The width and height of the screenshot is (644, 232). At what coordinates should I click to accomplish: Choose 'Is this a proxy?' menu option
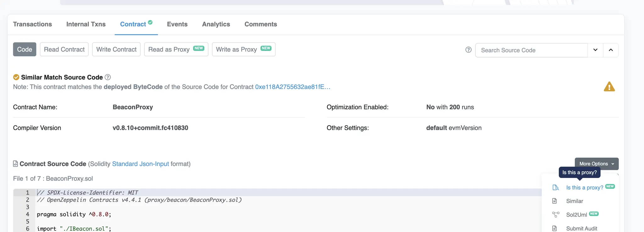[x=584, y=188]
